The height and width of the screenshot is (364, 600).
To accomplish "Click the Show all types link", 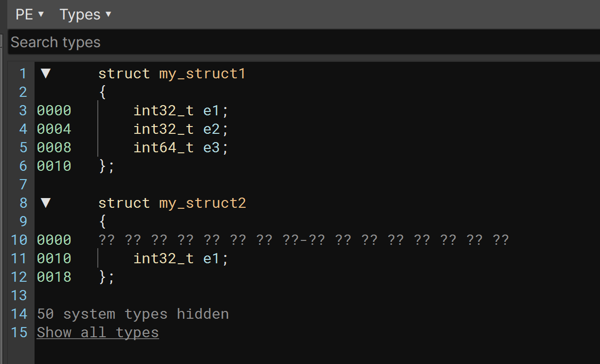I will [97, 332].
